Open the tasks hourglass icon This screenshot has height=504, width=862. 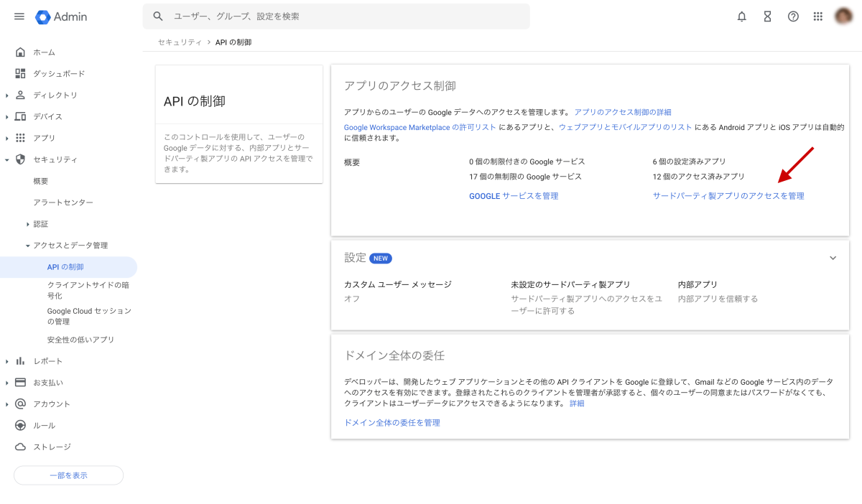[767, 17]
